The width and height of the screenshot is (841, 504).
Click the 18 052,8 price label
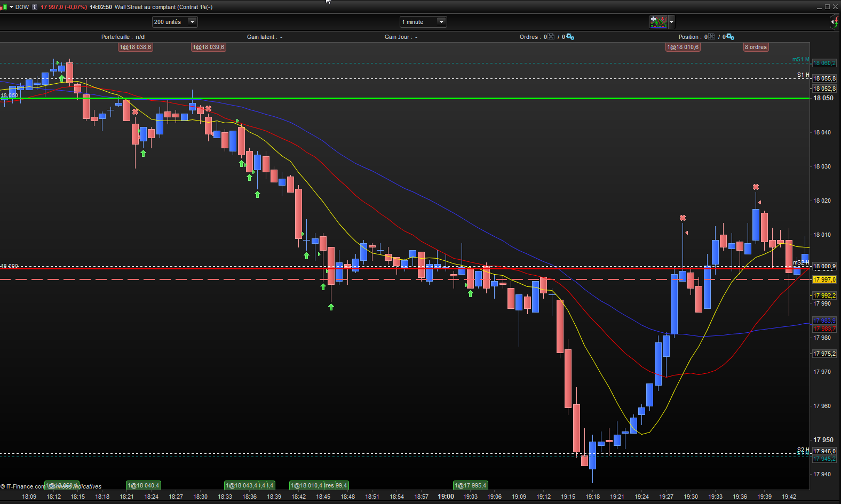(x=824, y=89)
